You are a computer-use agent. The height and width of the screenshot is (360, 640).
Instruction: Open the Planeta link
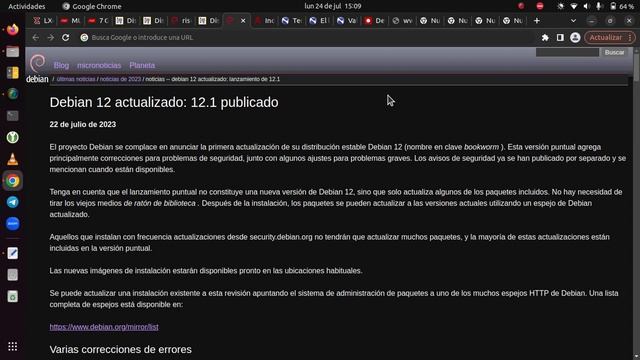[142, 65]
